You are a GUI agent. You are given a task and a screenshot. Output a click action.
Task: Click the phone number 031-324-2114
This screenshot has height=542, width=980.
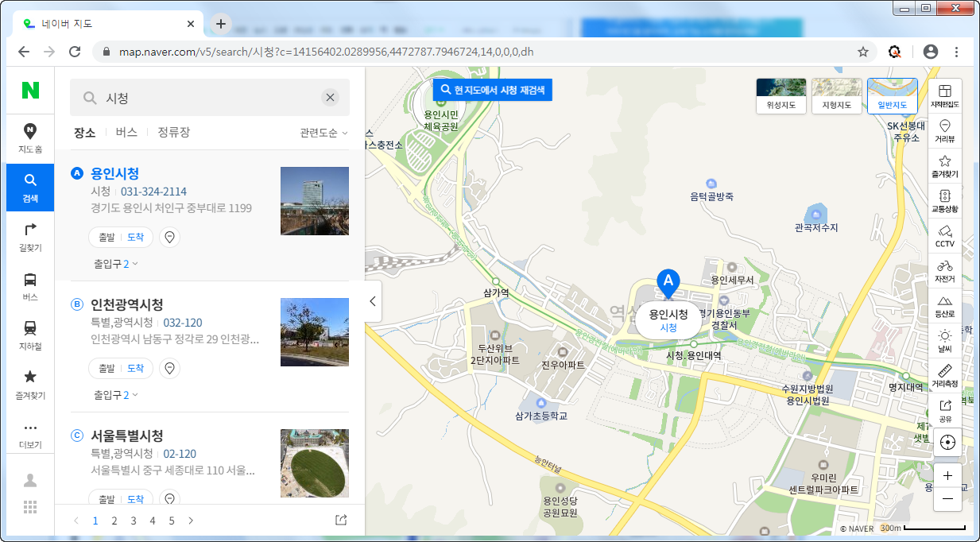[x=153, y=192]
